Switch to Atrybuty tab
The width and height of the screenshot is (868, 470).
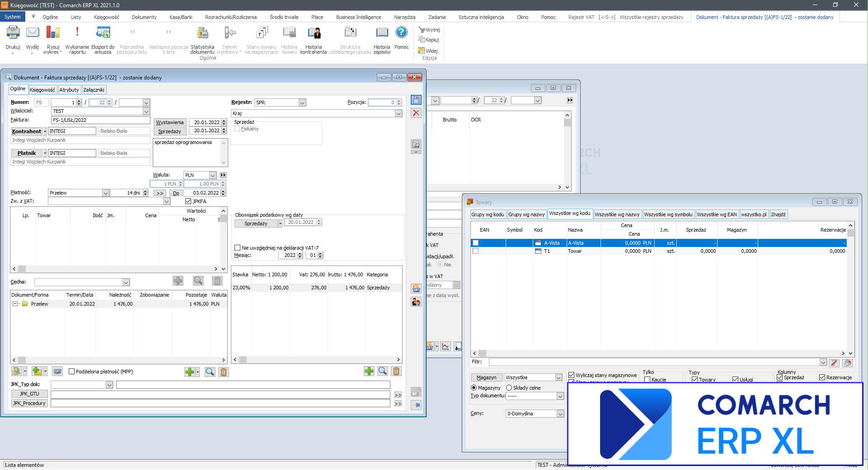(x=69, y=90)
